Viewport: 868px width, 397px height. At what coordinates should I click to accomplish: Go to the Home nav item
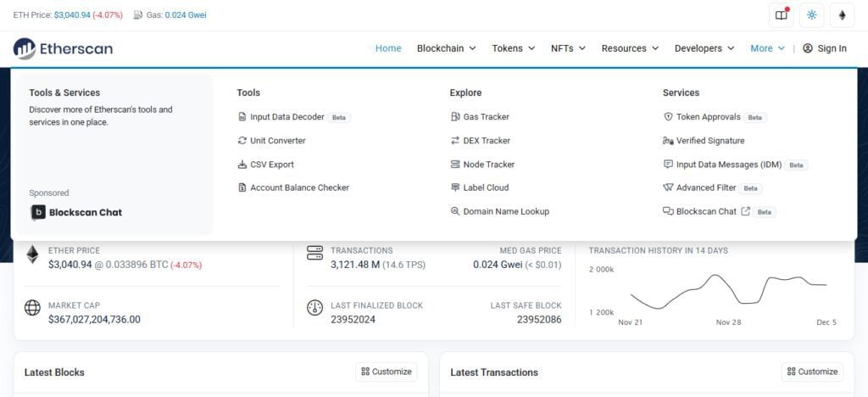tap(388, 48)
